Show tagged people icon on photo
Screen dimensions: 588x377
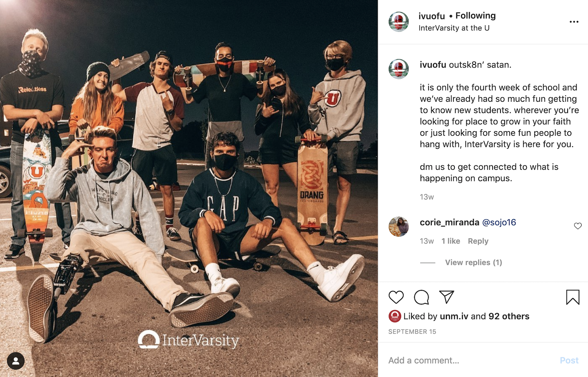(x=16, y=361)
